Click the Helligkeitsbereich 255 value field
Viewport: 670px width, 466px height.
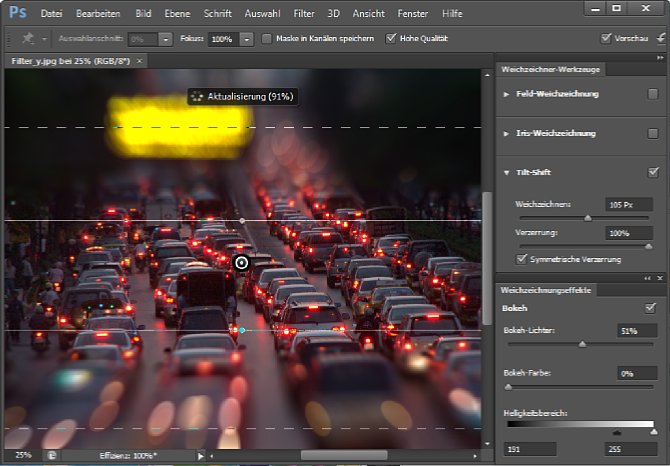[x=631, y=449]
